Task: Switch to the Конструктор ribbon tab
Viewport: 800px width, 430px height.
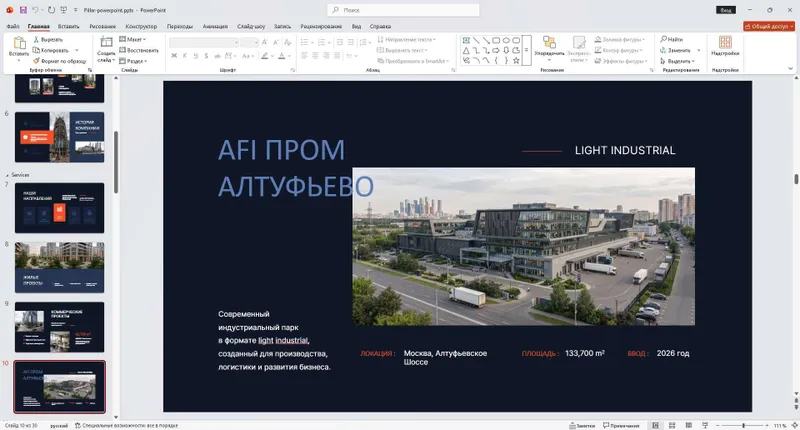Action: click(141, 26)
